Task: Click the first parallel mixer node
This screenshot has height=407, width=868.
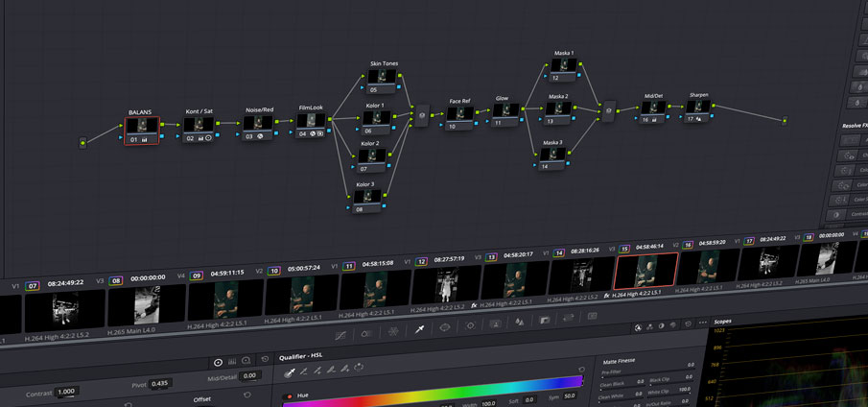Action: 420,115
